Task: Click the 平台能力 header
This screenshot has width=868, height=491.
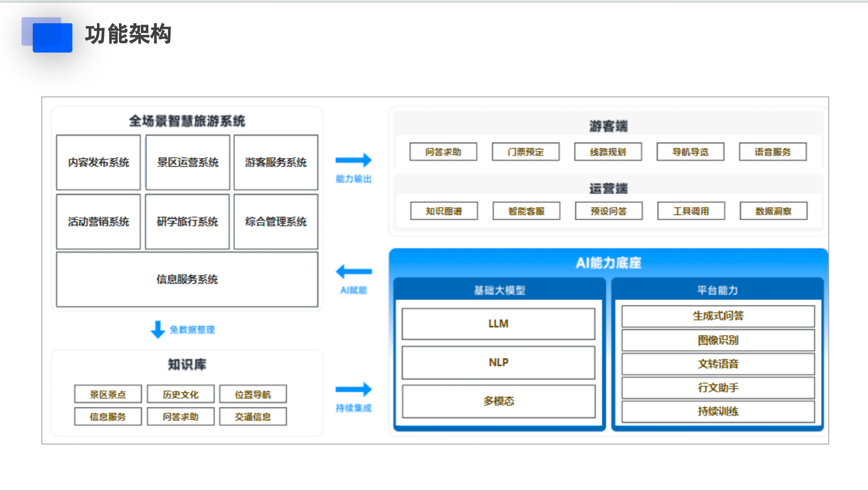Action: (x=718, y=290)
